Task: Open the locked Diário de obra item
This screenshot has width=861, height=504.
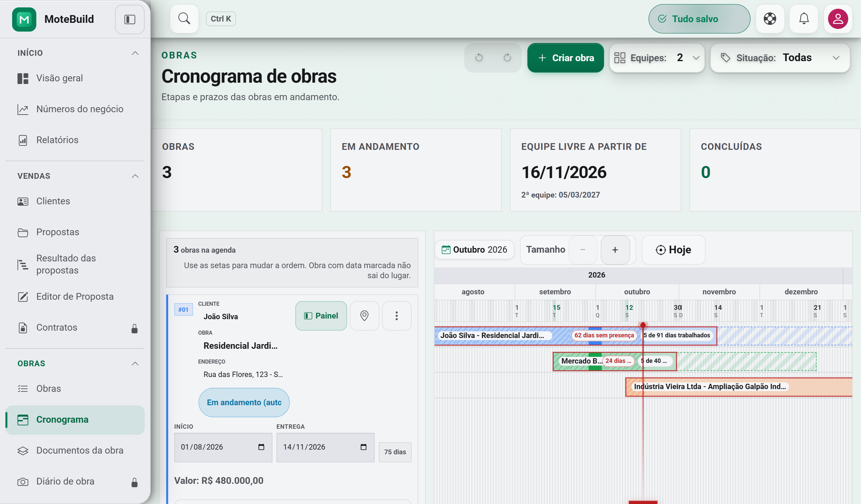Action: [x=75, y=481]
